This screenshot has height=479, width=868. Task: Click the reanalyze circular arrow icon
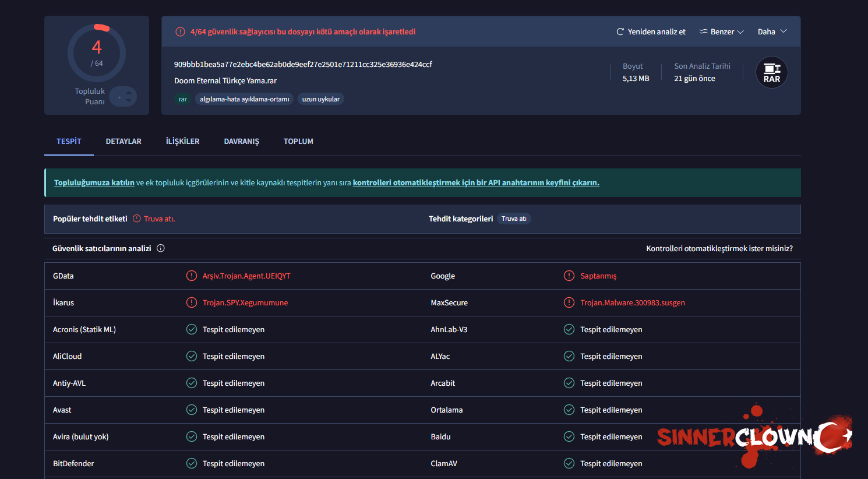[x=620, y=32]
